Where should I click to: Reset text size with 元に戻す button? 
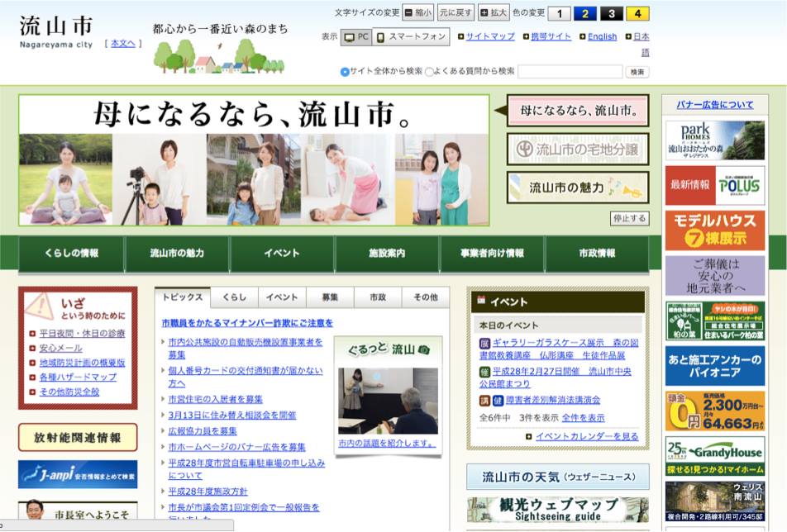(x=456, y=13)
